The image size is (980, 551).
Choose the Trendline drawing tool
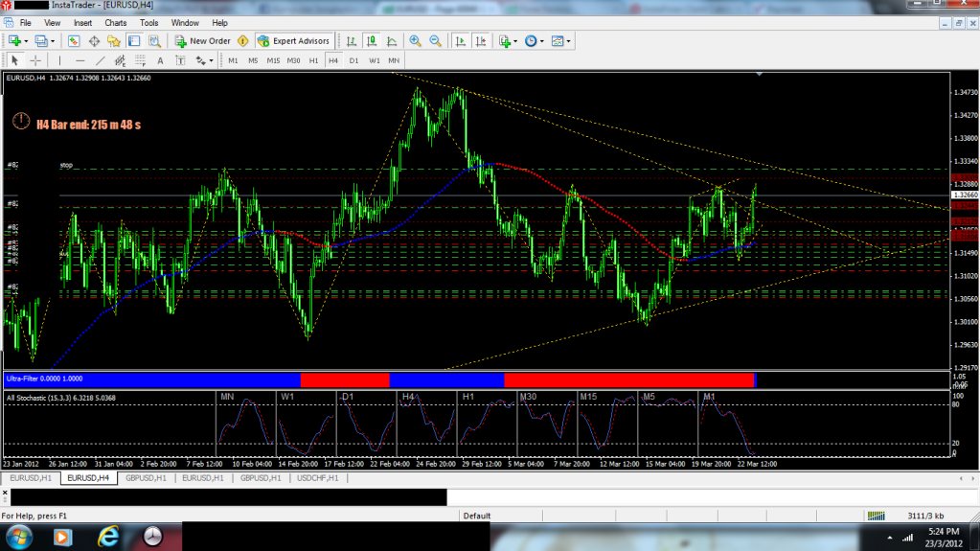pyautogui.click(x=100, y=60)
